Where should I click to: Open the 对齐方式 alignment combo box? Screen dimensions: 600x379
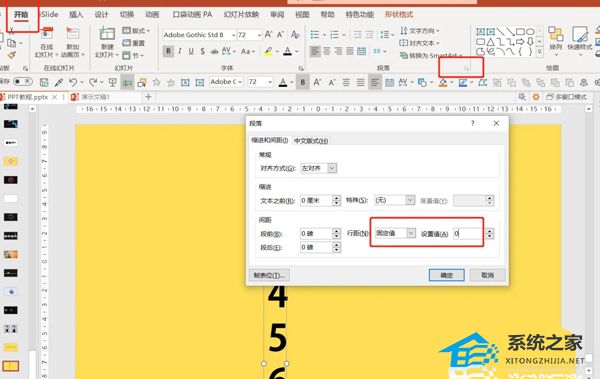click(318, 168)
